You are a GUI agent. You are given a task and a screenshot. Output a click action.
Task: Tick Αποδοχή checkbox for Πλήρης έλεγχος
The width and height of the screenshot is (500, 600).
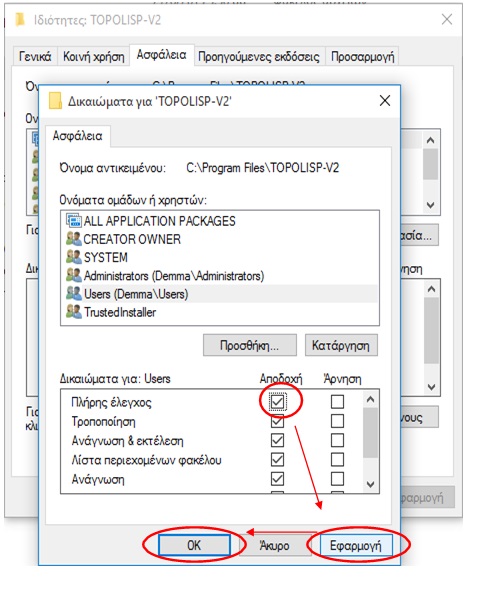(277, 402)
